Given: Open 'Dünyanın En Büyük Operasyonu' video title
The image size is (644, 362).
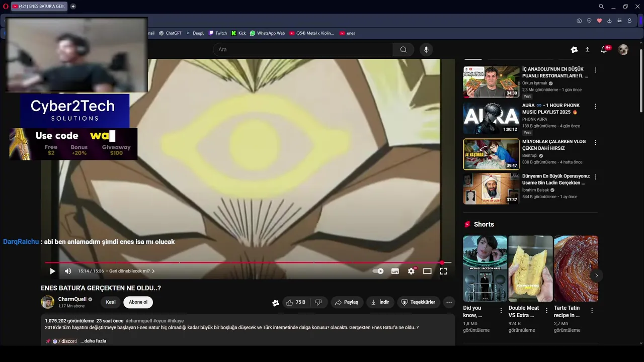Looking at the screenshot, I should 556,179.
